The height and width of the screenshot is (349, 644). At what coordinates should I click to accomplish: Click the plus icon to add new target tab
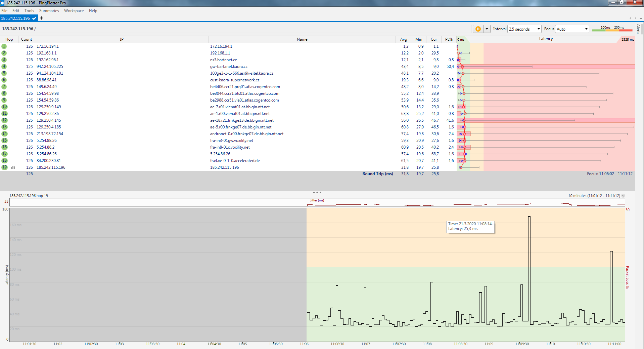pyautogui.click(x=42, y=18)
